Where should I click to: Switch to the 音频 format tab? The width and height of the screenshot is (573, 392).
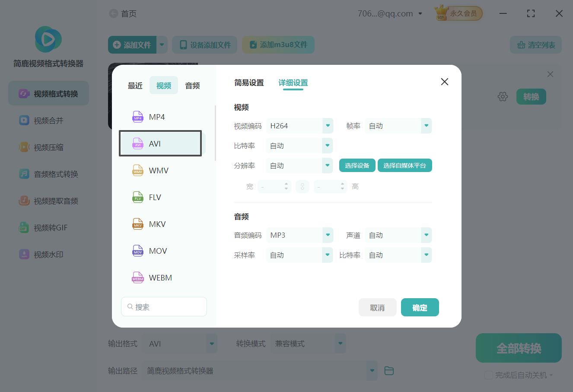coord(192,85)
